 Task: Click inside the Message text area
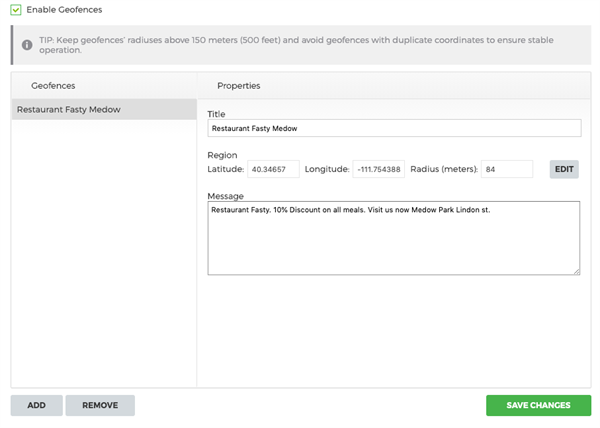(394, 238)
